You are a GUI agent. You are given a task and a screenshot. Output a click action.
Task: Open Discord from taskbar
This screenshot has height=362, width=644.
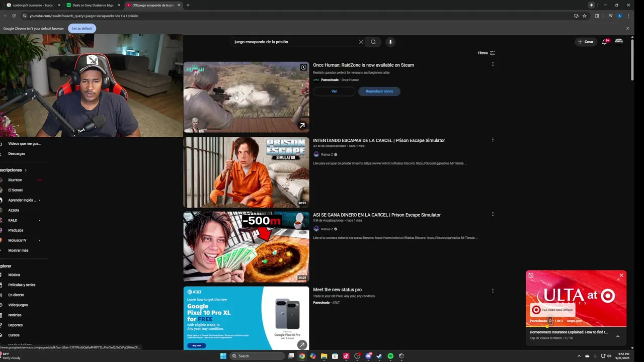[x=368, y=356]
